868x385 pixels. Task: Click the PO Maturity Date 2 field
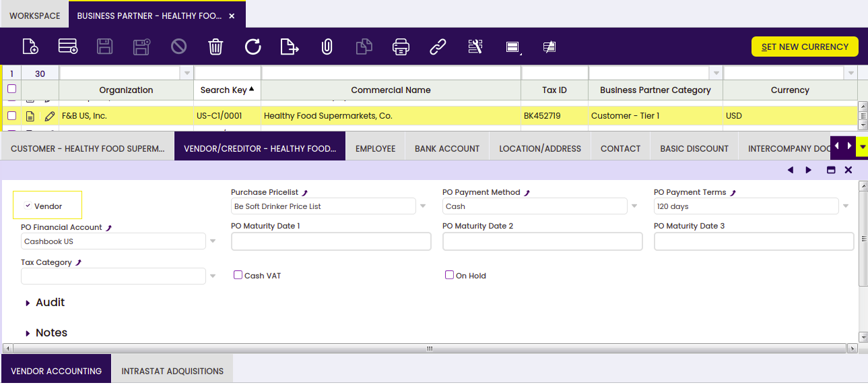click(x=543, y=241)
